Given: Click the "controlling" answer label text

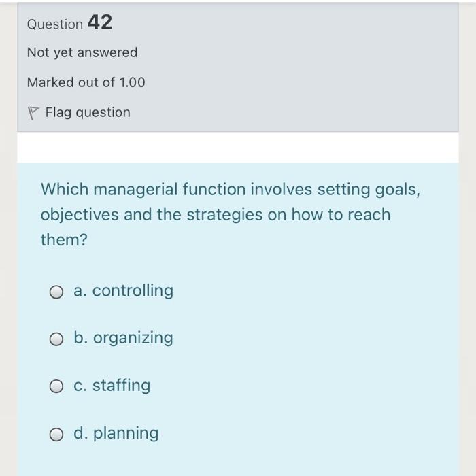Looking at the screenshot, I should (133, 291).
